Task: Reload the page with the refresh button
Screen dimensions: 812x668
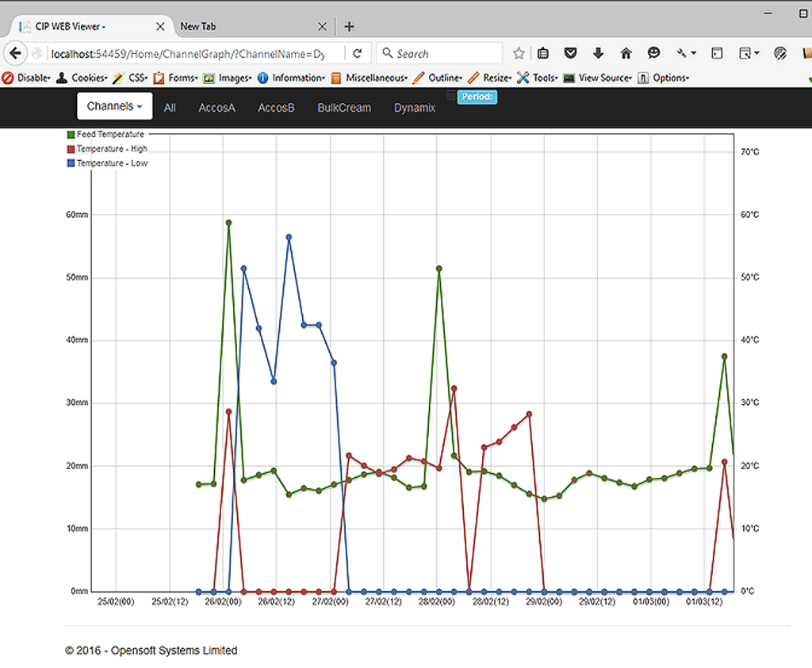Action: click(358, 53)
